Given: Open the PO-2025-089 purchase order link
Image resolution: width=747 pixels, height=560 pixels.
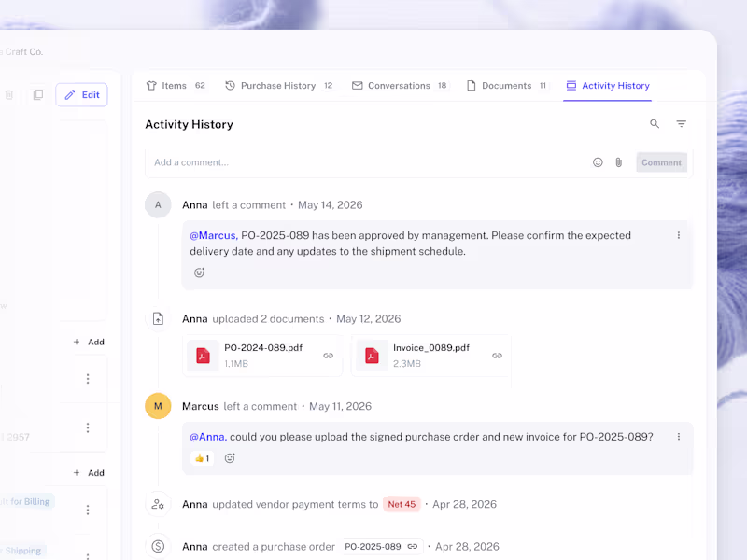Looking at the screenshot, I should pyautogui.click(x=381, y=547).
